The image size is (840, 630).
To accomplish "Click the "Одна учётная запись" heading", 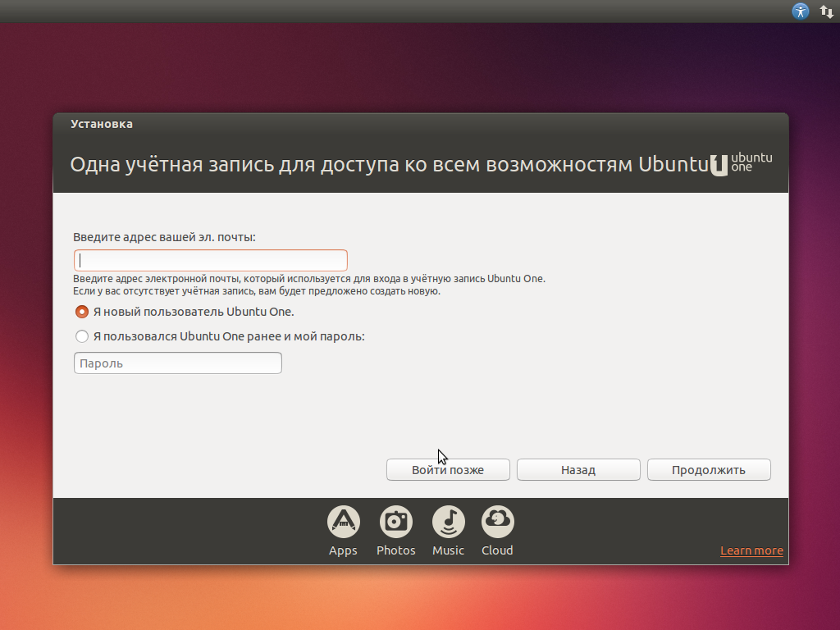I will pyautogui.click(x=390, y=164).
